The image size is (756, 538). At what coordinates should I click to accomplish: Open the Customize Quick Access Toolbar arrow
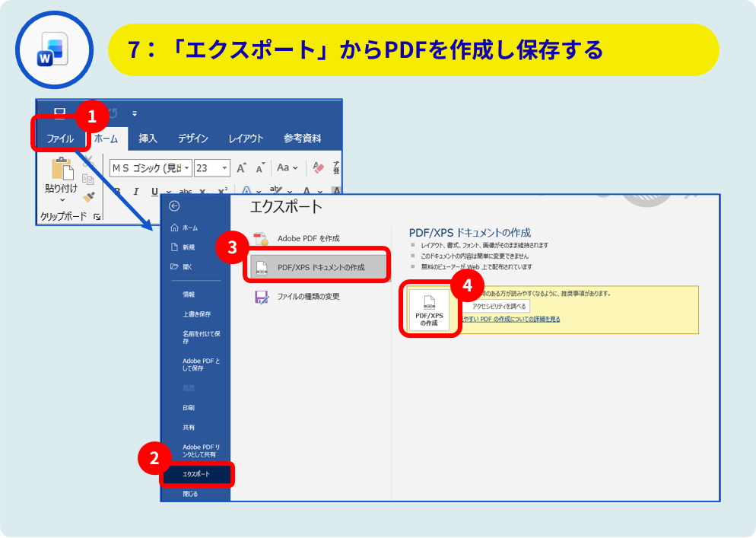pos(135,113)
